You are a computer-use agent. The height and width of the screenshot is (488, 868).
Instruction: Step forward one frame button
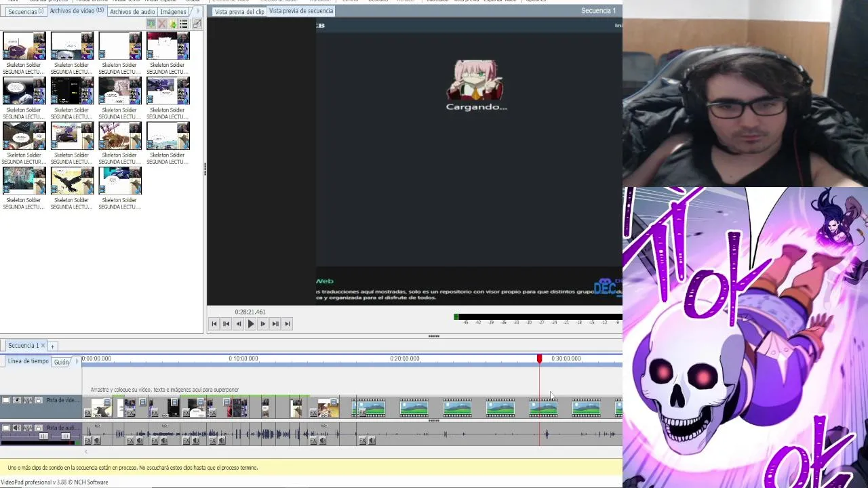tap(263, 324)
